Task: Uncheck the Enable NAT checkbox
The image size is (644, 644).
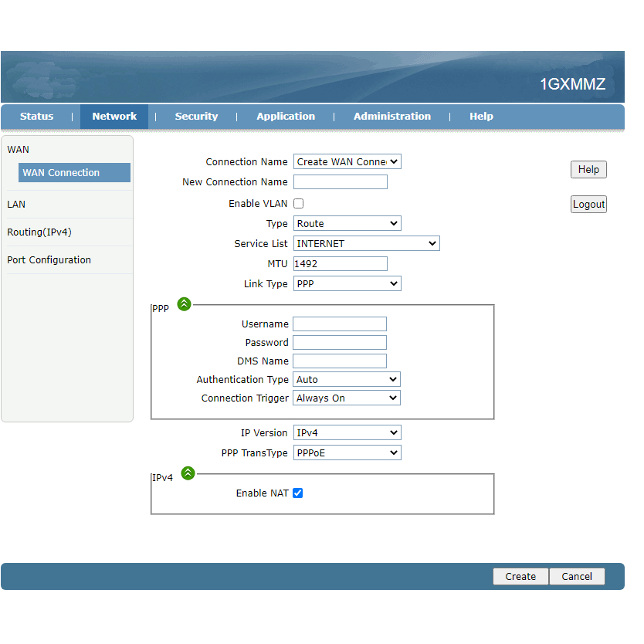Action: coord(298,493)
